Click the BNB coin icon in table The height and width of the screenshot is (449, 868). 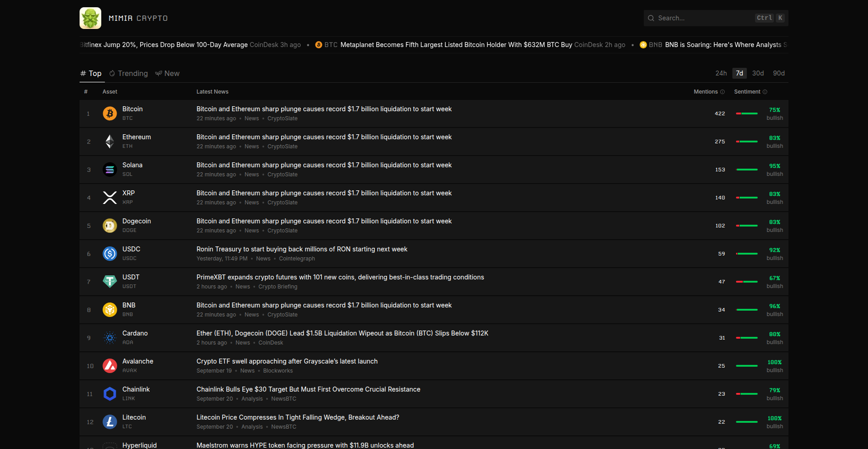pos(110,310)
